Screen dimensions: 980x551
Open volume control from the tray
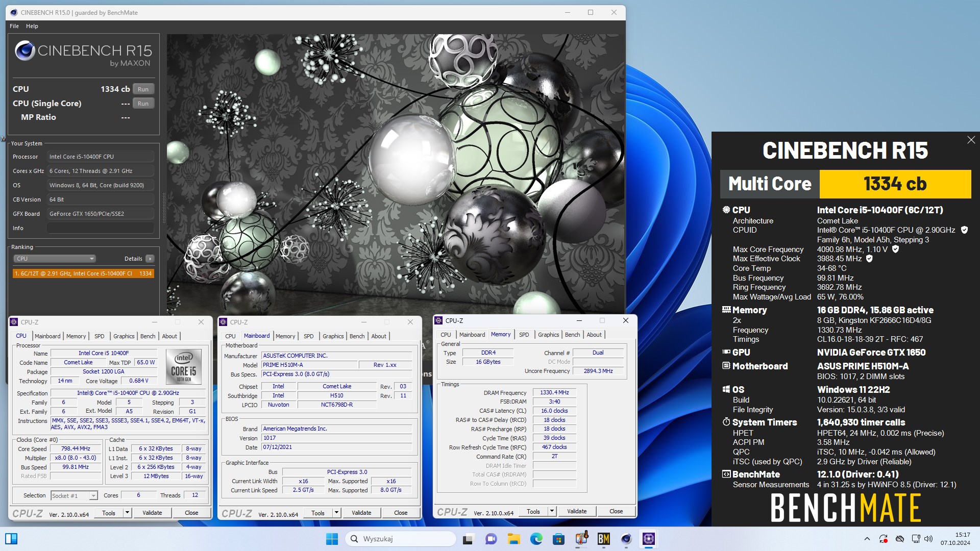928,539
